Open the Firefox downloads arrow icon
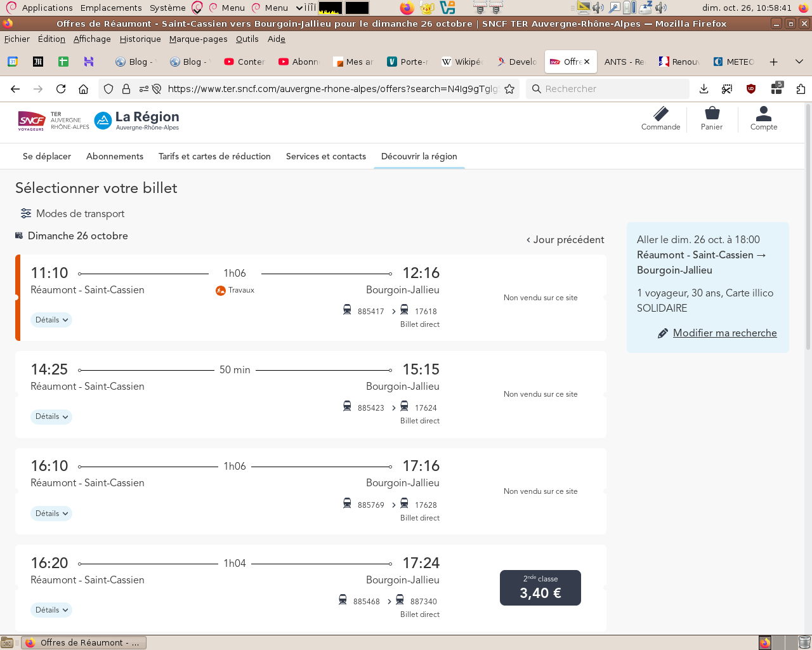 (704, 89)
